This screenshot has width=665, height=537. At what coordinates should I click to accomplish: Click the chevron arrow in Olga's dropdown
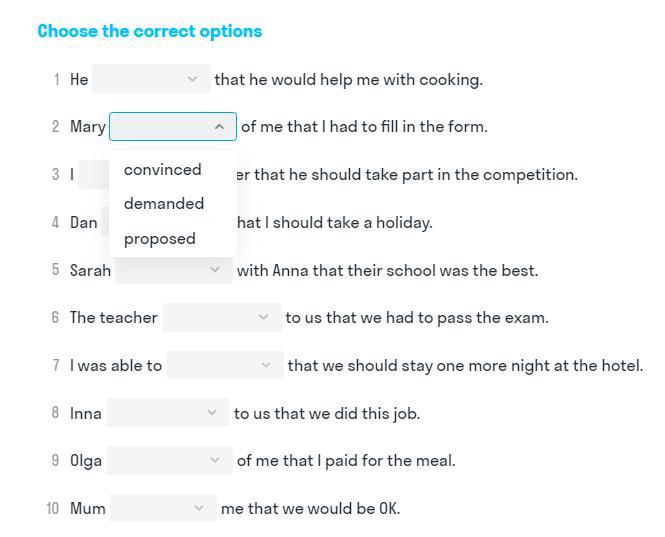pos(215,461)
